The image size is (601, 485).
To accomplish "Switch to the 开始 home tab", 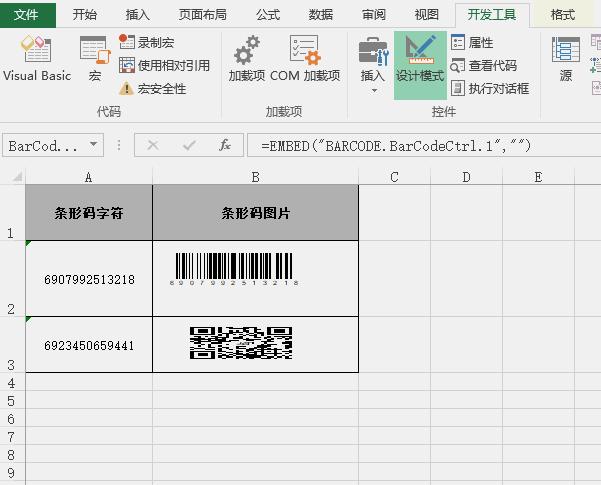I will [85, 15].
